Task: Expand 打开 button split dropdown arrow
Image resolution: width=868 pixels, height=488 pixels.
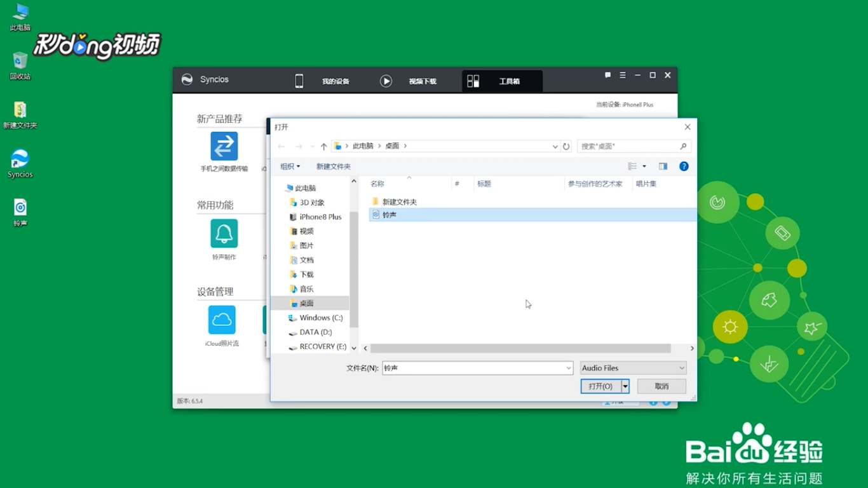Action: [625, 386]
